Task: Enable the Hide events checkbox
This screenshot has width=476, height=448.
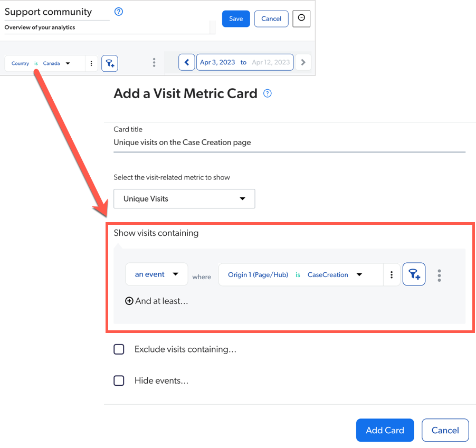Action: pos(119,380)
